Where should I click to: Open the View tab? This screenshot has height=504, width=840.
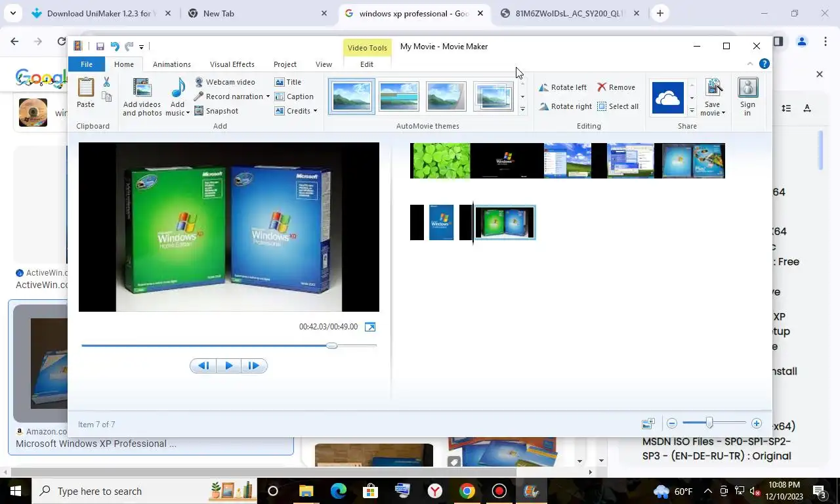[324, 64]
